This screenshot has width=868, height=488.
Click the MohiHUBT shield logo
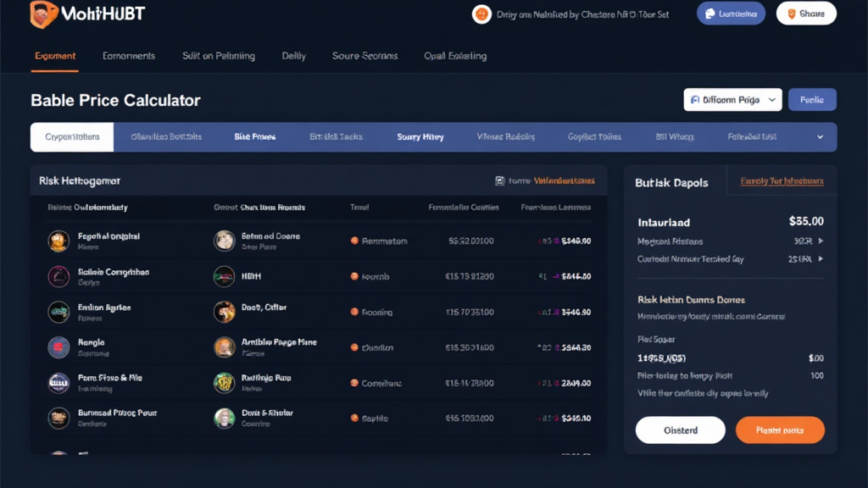click(x=43, y=14)
